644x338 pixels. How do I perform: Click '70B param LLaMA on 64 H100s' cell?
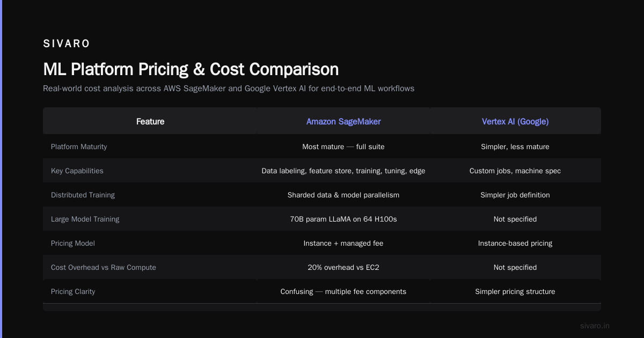343,219
